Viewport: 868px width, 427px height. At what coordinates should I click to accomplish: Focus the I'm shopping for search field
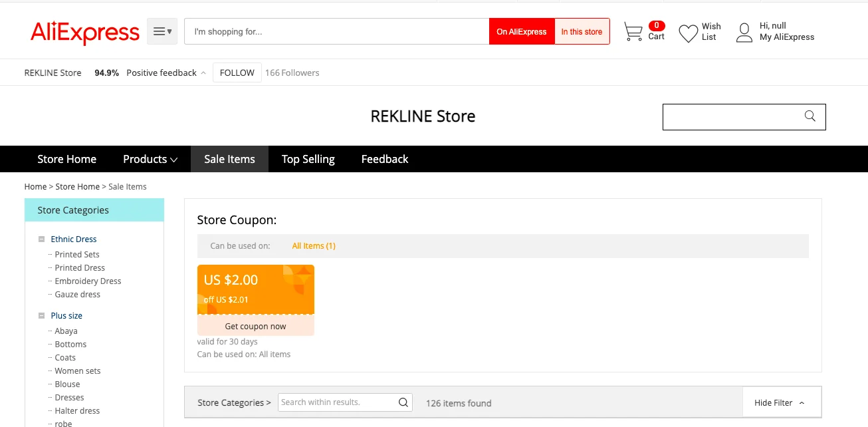click(x=337, y=31)
